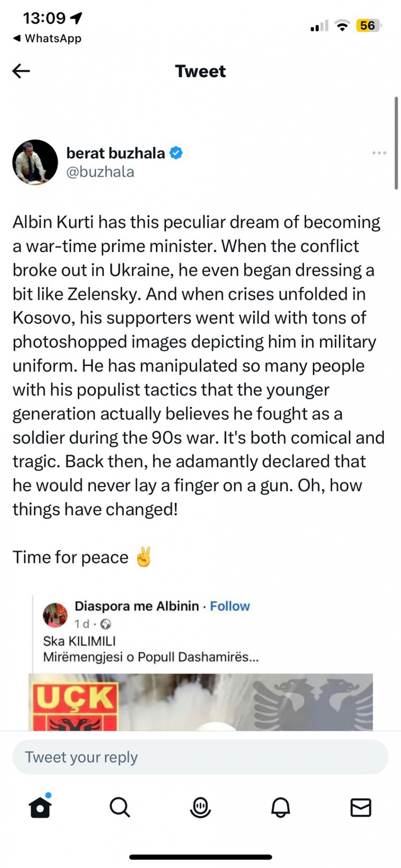The image size is (401, 868).
Task: Tap the Diaspora me Albinin name
Action: point(137,606)
